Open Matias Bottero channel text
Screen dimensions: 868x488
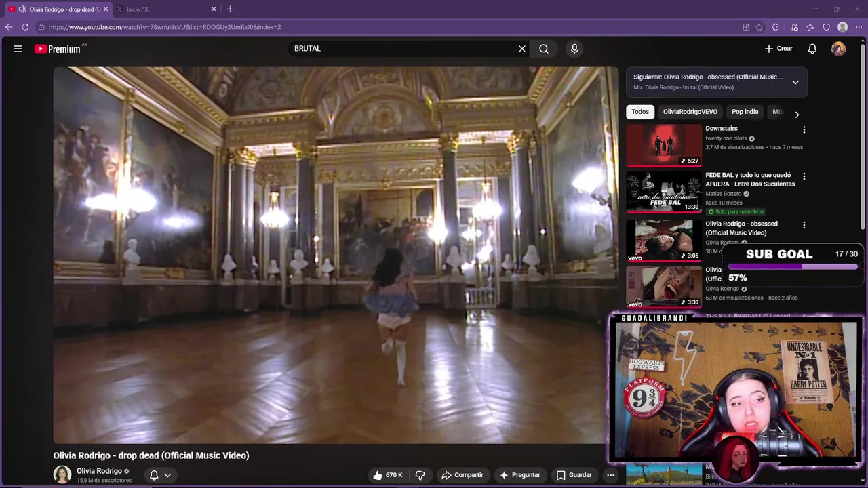[x=723, y=194]
